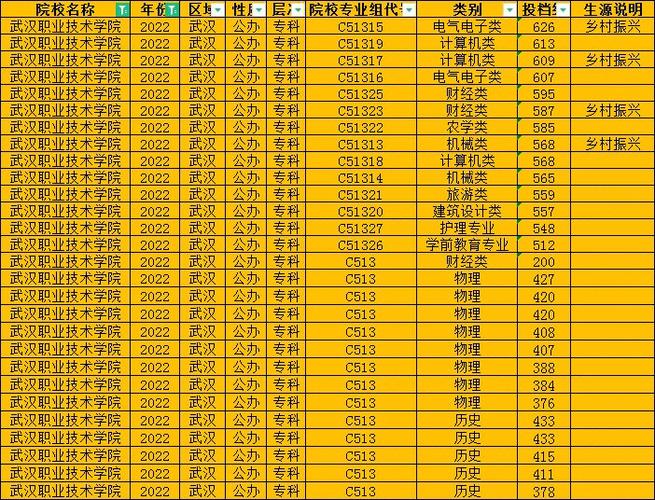Click the score cell 408
The height and width of the screenshot is (500, 655).
point(544,332)
